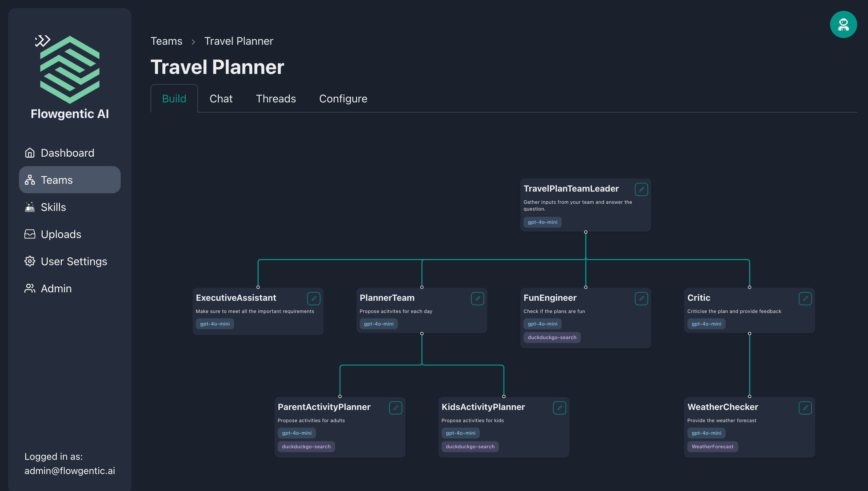This screenshot has width=868, height=491.
Task: Open Admin from the sidebar
Action: click(x=70, y=289)
